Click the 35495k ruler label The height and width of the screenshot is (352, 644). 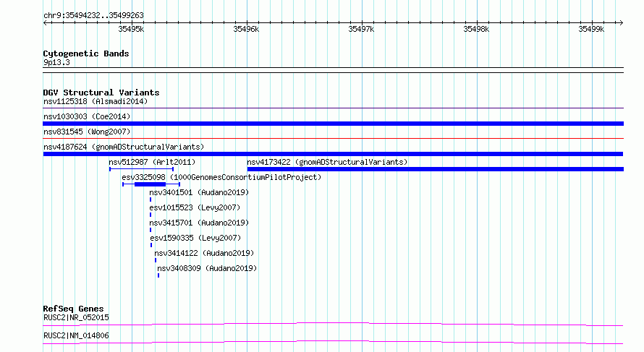(131, 29)
